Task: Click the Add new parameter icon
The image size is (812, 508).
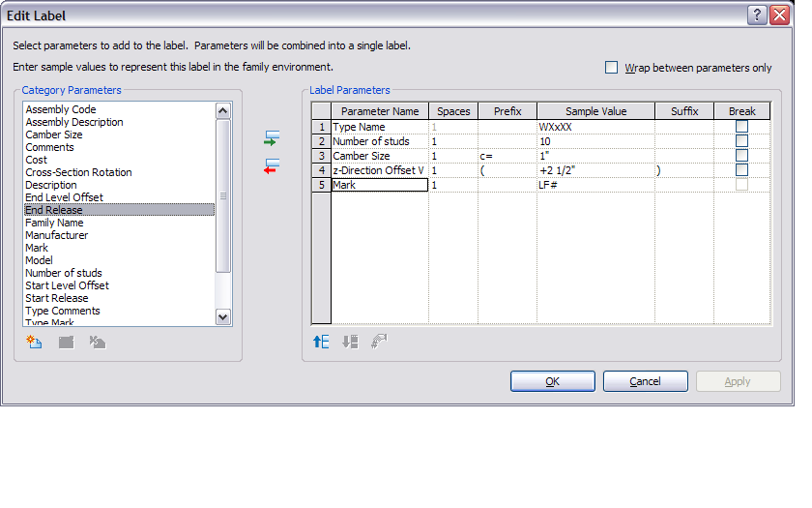Action: point(34,342)
